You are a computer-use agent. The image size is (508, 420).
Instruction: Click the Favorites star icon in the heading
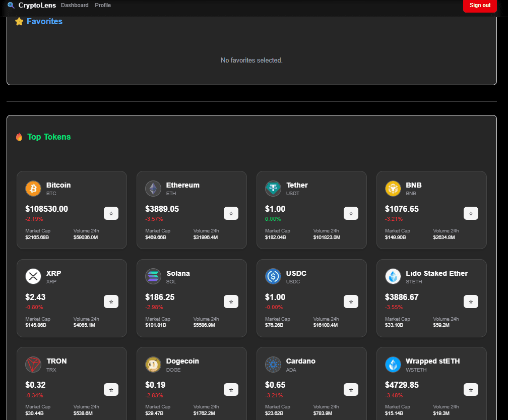[x=19, y=21]
